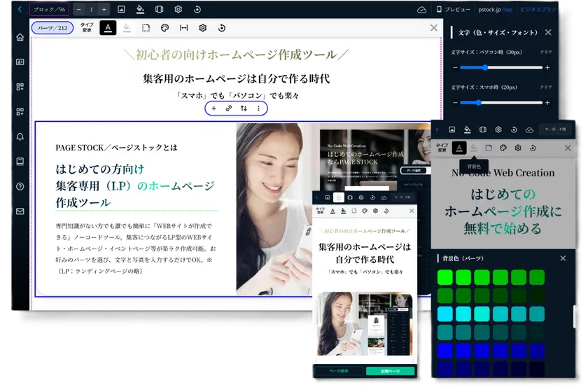
Task: Decrease block count with the minus button
Action: tap(78, 9)
